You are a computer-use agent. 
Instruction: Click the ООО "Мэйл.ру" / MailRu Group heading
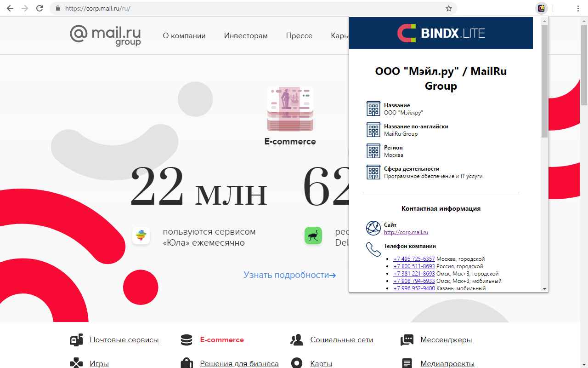pyautogui.click(x=441, y=79)
